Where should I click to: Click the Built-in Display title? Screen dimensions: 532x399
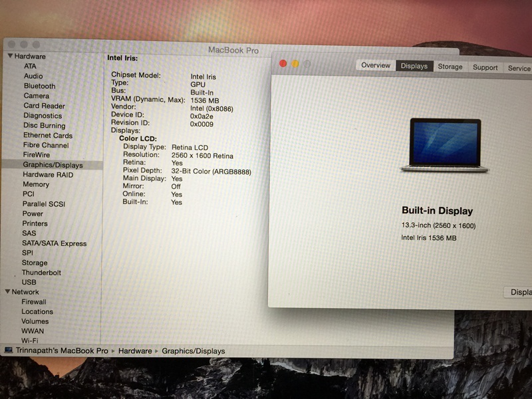click(438, 211)
